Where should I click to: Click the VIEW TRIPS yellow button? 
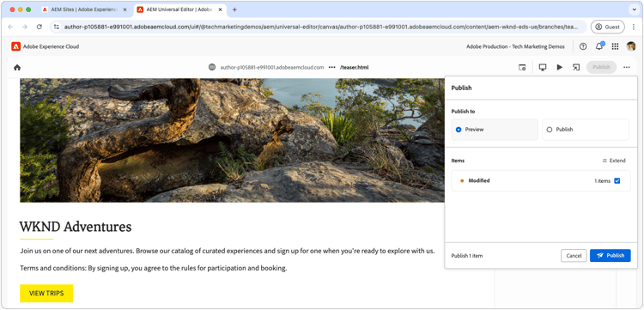pyautogui.click(x=46, y=293)
